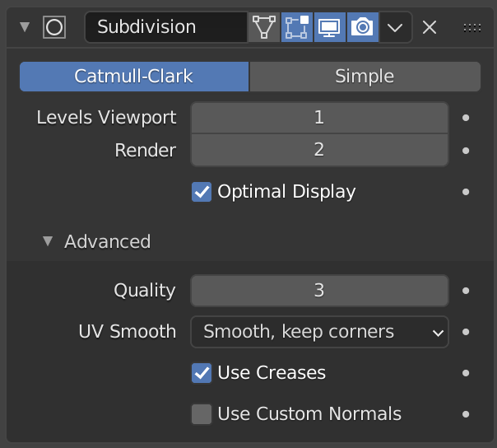Toggle Edit Mode display icon
Viewport: 497px width, 448px height.
296,27
